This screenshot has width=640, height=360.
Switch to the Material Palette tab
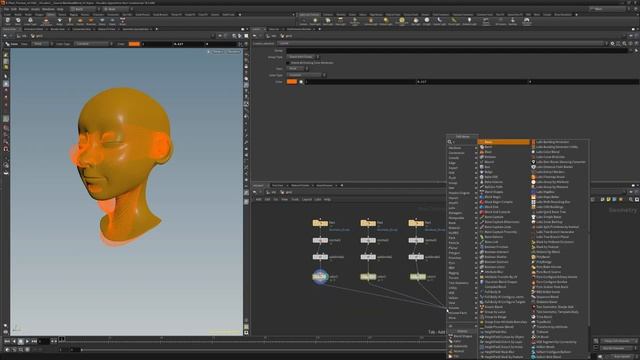pyautogui.click(x=300, y=185)
